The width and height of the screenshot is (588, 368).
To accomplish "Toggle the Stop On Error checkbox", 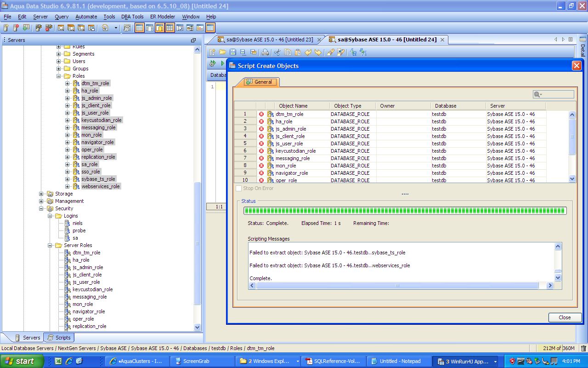I will click(238, 188).
